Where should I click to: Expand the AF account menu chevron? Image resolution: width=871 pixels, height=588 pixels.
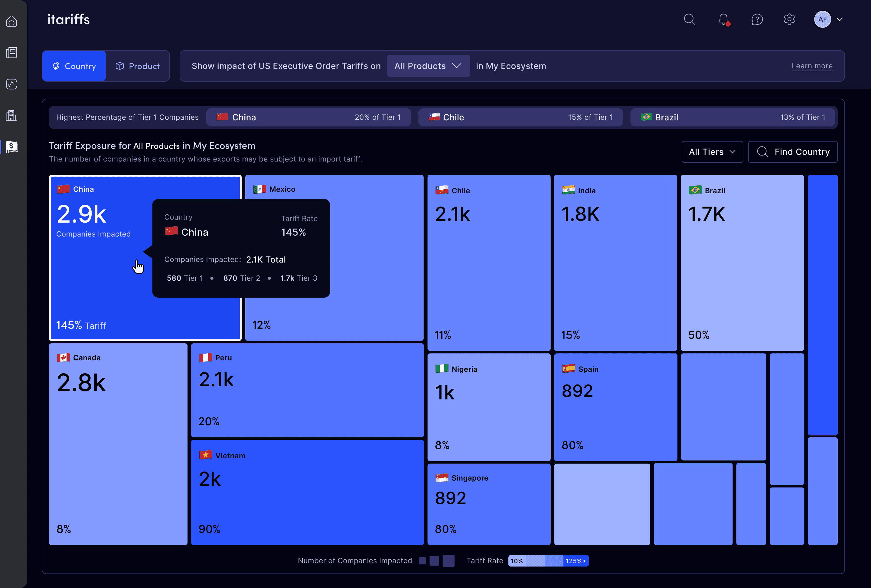(840, 19)
